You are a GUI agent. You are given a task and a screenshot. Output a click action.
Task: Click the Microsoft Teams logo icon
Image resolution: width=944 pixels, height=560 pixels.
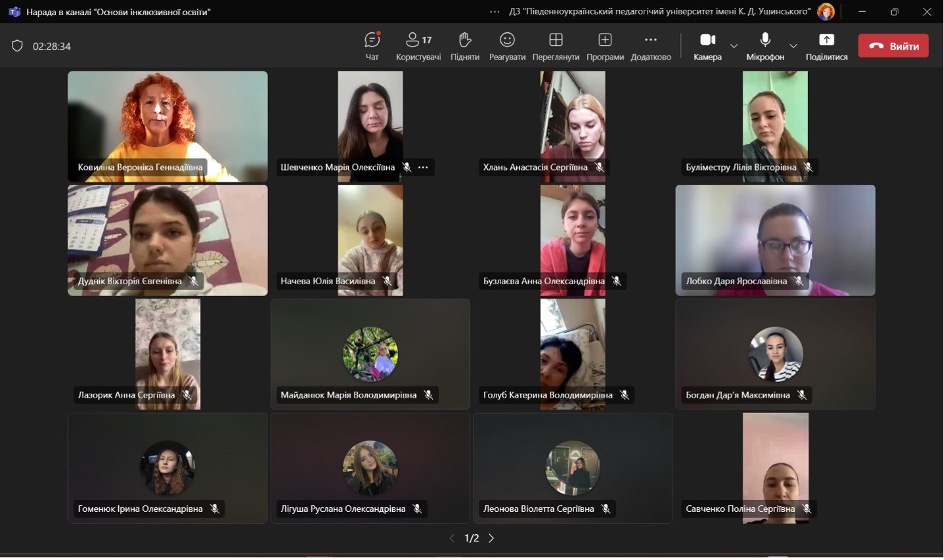[x=15, y=12]
